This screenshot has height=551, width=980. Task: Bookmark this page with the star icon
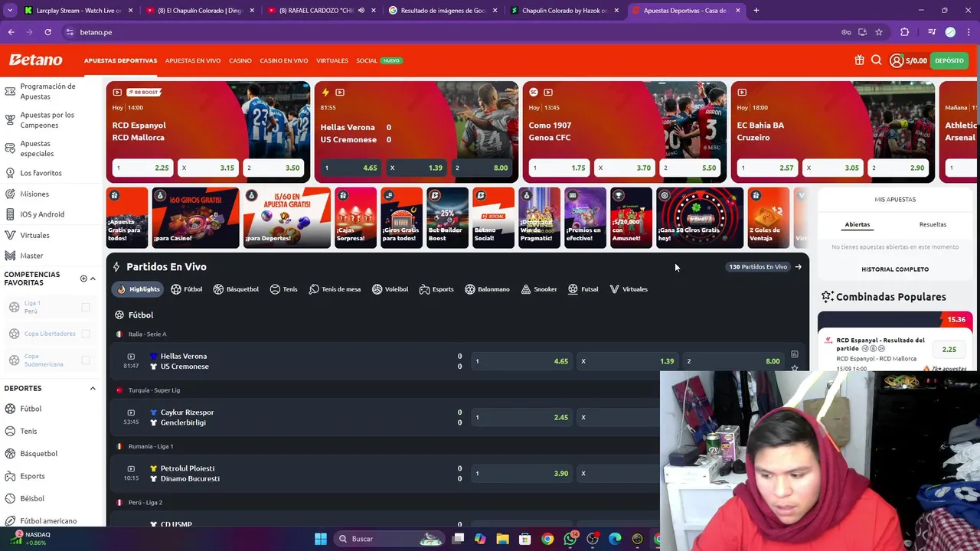(x=879, y=32)
